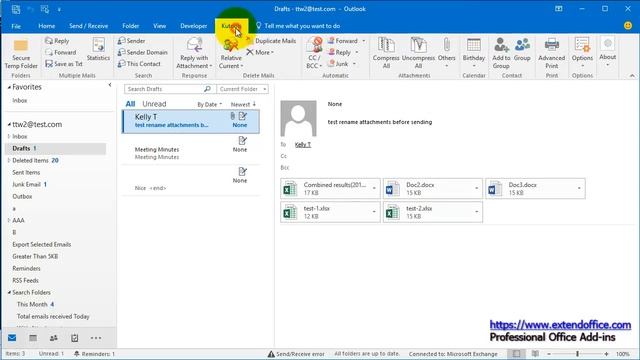Click Compress All attachments
This screenshot has height=360, width=640.
[x=386, y=53]
